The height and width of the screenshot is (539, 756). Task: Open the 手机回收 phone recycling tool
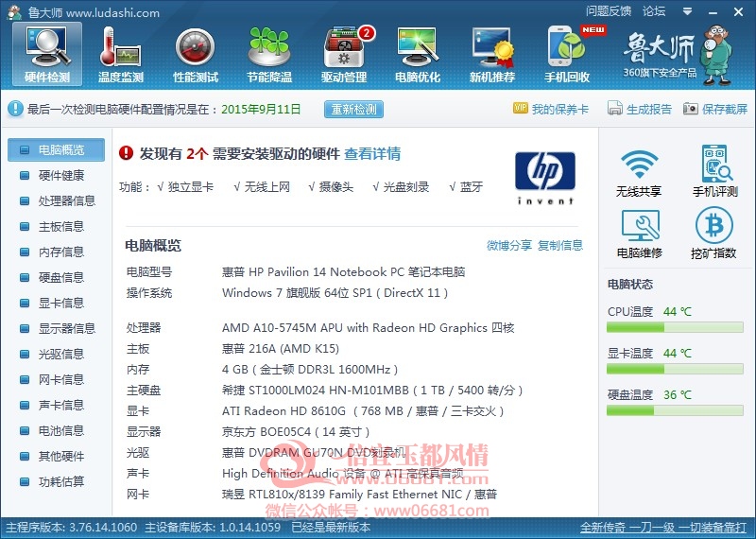pos(568,54)
